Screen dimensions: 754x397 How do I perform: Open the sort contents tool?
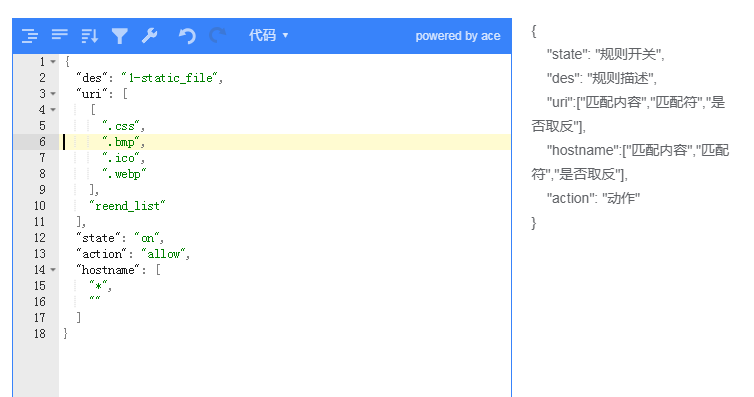(x=90, y=36)
